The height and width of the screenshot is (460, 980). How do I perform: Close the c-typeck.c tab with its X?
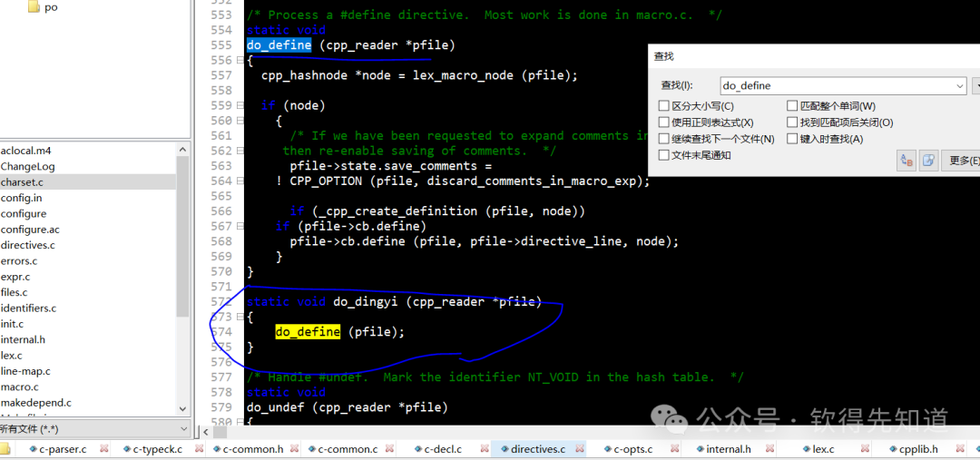coord(199,449)
